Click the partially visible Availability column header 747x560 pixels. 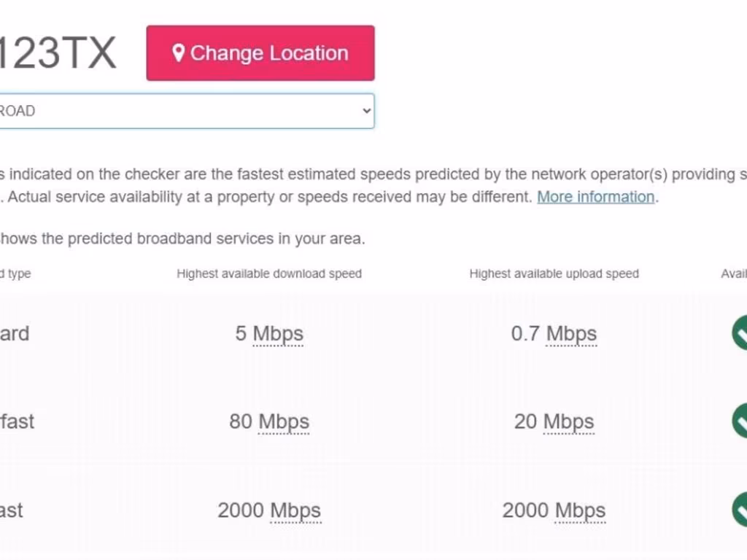(x=734, y=274)
